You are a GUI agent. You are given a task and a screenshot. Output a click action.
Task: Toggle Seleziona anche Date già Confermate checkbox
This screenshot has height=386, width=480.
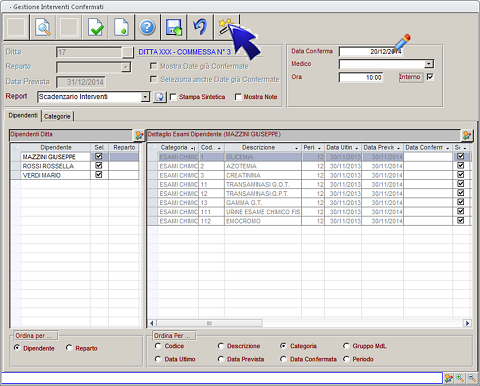click(x=153, y=79)
